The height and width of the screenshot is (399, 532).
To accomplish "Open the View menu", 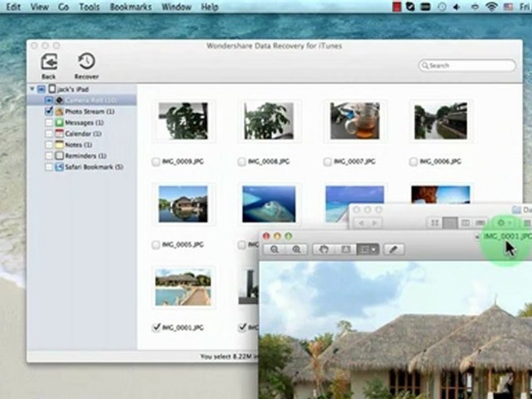I will tap(39, 7).
